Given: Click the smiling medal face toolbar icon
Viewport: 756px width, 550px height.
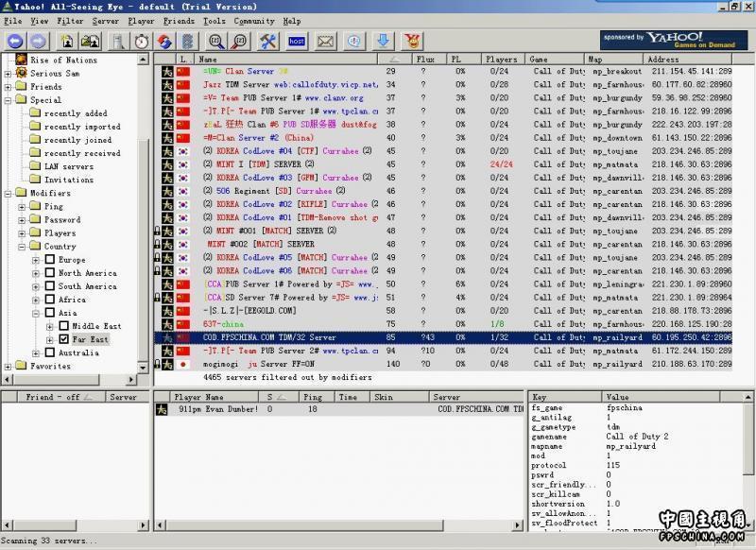Looking at the screenshot, I should pos(412,42).
